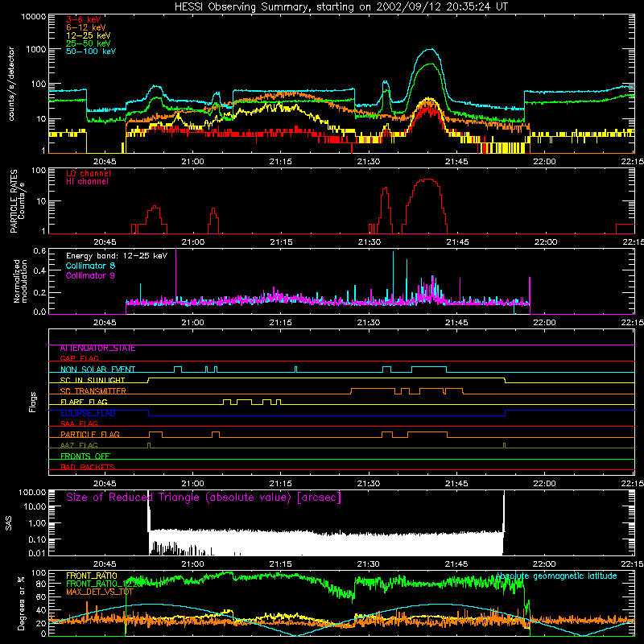This screenshot has width=644, height=644.
Task: Click the 'SC_TRANSMITTER' flag label
Action: pyautogui.click(x=93, y=391)
